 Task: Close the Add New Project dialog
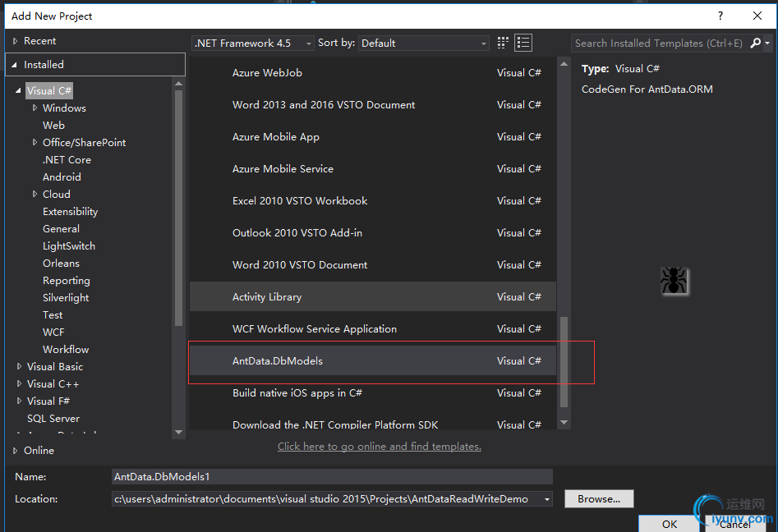757,16
